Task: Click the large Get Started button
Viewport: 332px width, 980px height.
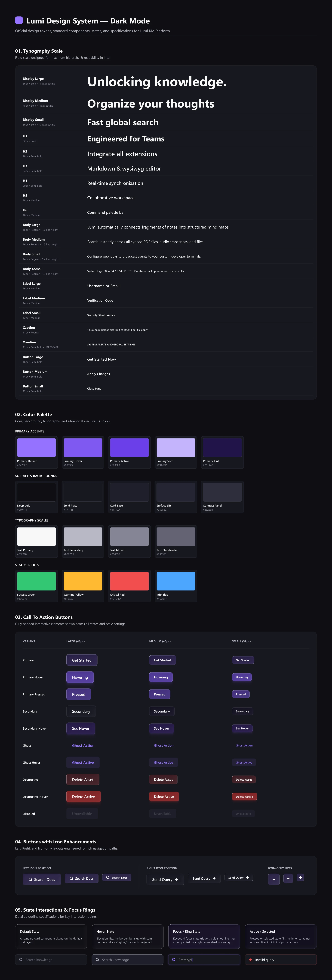Action: pos(82,660)
